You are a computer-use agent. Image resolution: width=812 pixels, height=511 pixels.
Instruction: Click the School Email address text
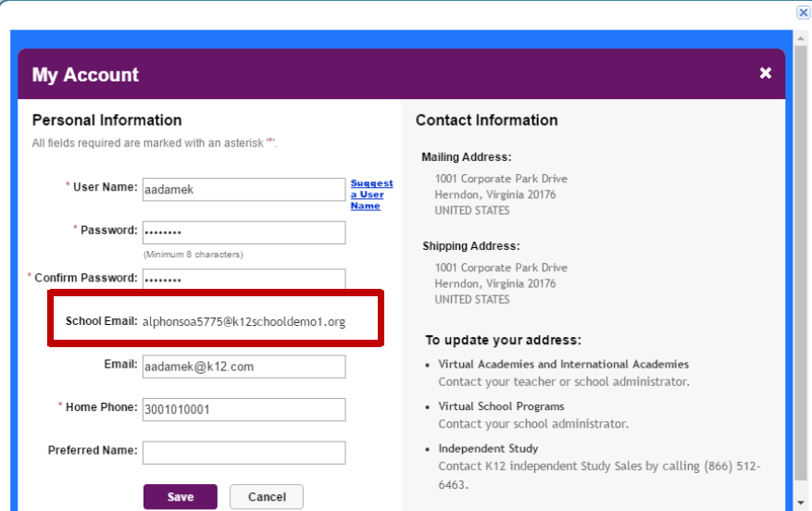pyautogui.click(x=244, y=321)
